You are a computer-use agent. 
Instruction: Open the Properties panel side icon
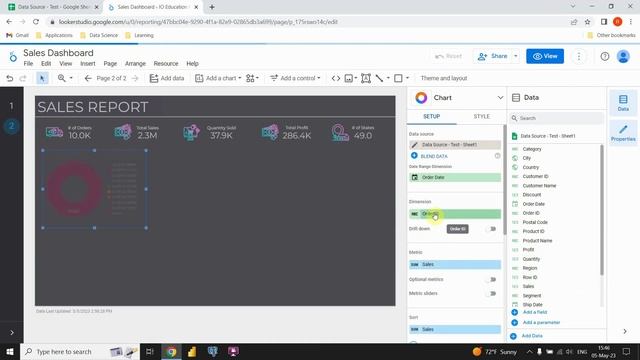pos(623,133)
